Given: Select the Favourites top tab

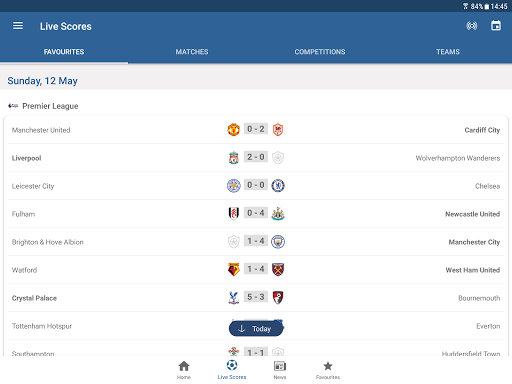Looking at the screenshot, I should click(x=64, y=52).
